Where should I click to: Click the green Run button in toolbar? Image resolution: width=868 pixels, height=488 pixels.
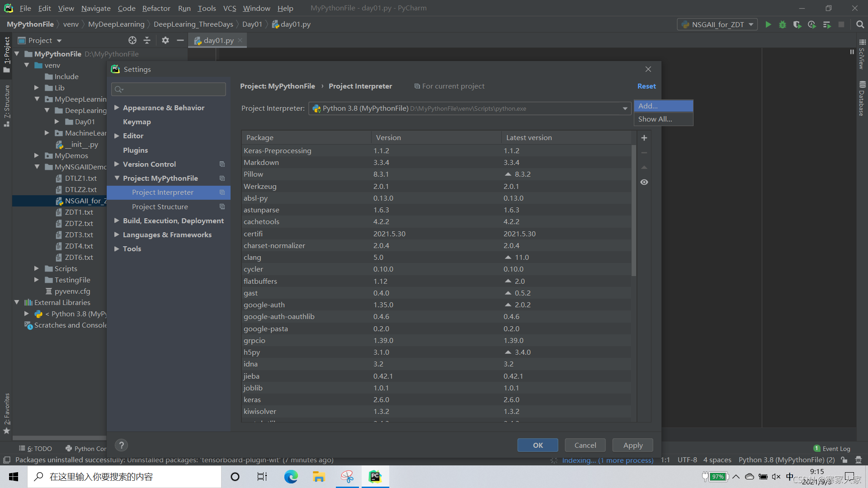tap(768, 24)
